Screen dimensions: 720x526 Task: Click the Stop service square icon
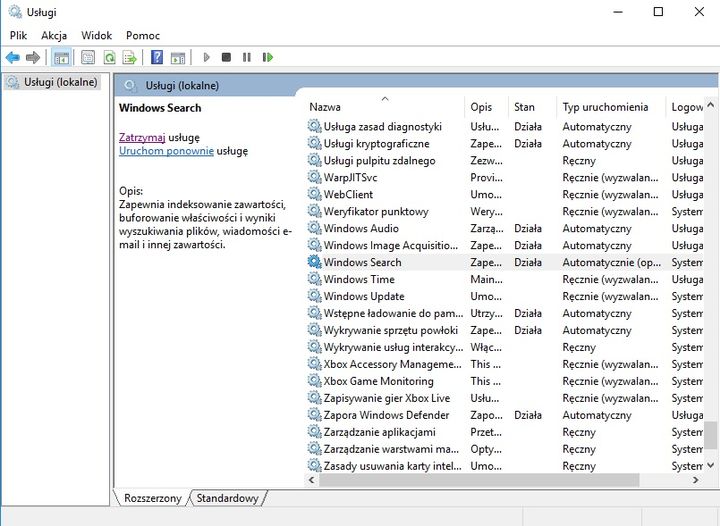click(x=226, y=57)
